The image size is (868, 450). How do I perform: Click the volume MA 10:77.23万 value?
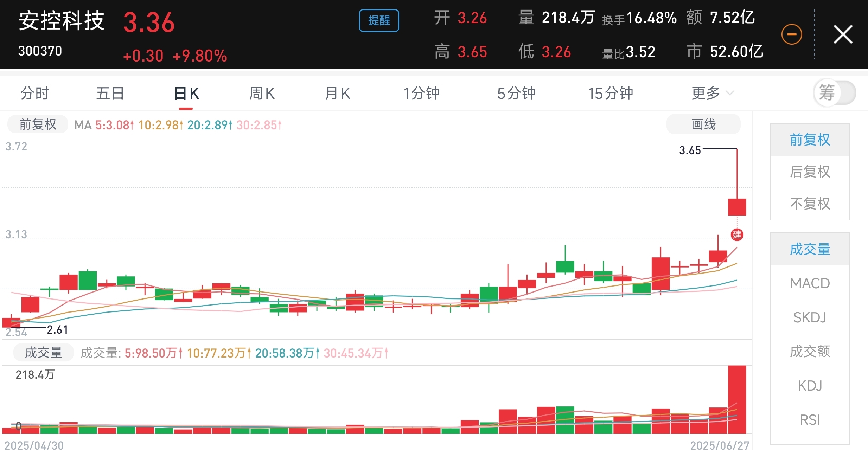click(219, 353)
